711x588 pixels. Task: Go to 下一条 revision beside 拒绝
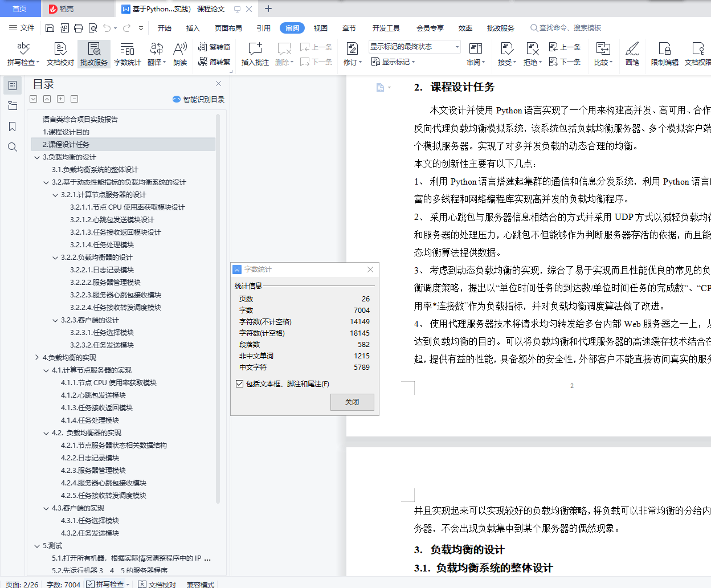(565, 62)
